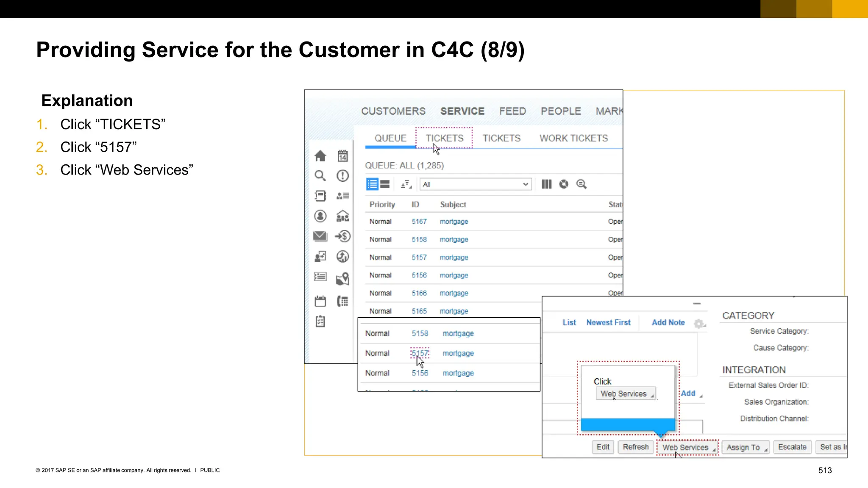Open the clipboard checklist sidebar icon
The height and width of the screenshot is (488, 868).
tap(320, 322)
